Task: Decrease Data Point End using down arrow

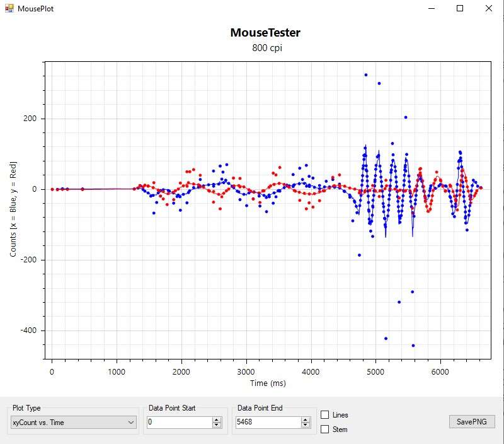Action: tap(306, 425)
